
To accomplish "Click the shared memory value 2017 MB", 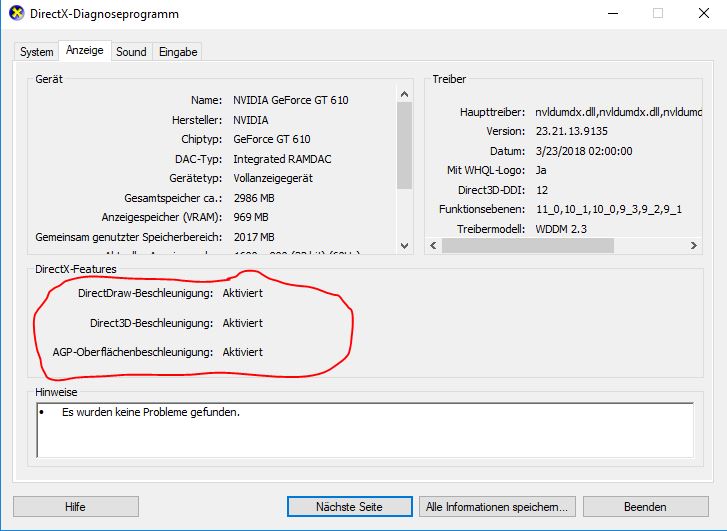I will (x=254, y=237).
